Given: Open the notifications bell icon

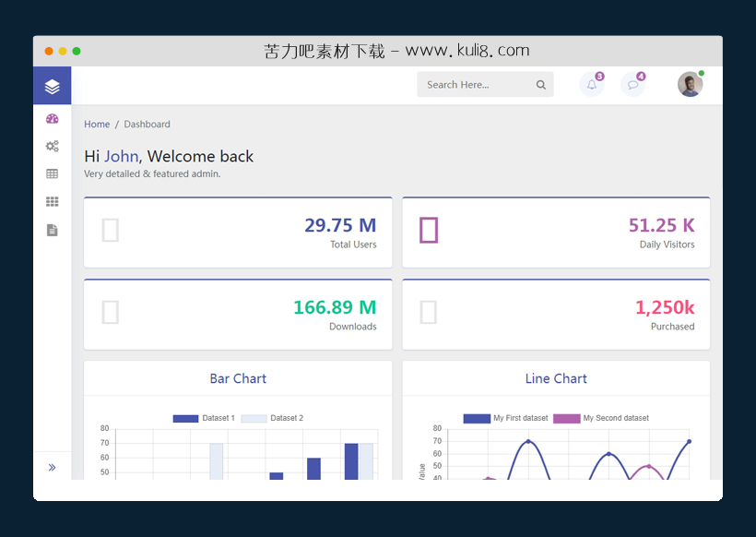Looking at the screenshot, I should (x=591, y=85).
